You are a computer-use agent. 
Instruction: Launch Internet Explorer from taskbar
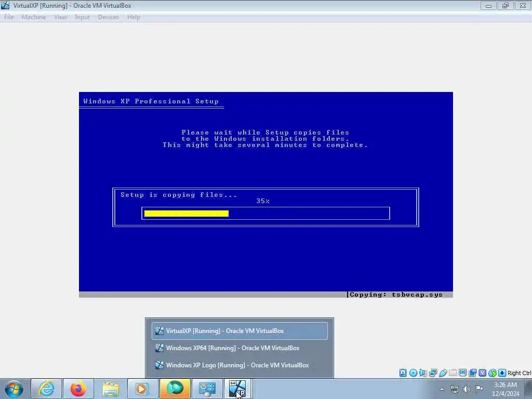pyautogui.click(x=46, y=389)
